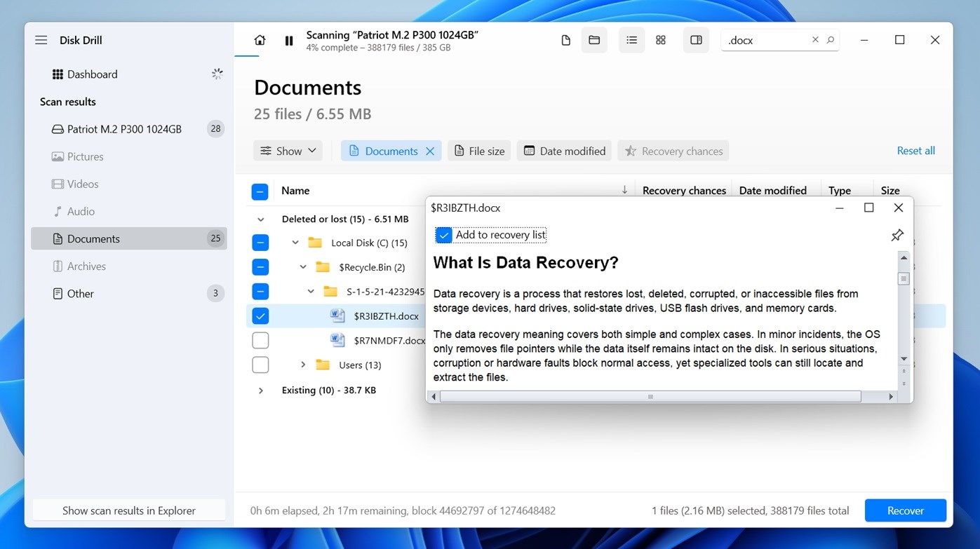Toggle Add to recovery list checkbox

pos(443,235)
